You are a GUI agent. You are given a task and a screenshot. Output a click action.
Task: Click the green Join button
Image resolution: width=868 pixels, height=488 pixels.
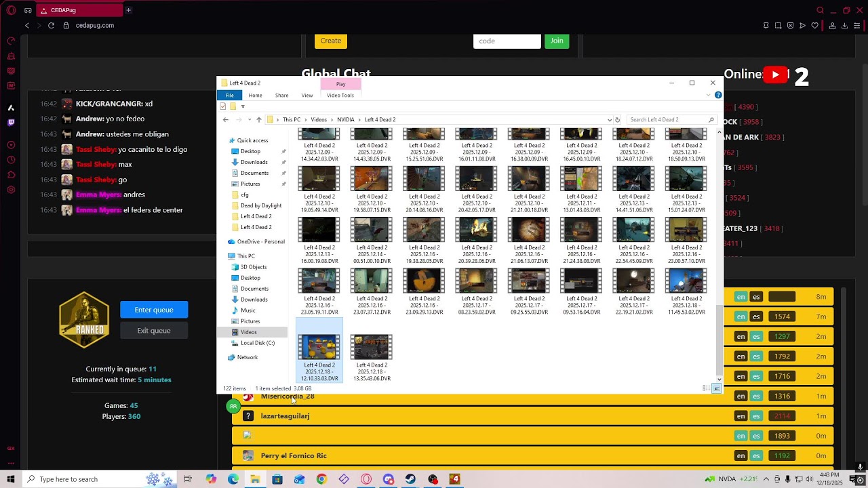[557, 41]
